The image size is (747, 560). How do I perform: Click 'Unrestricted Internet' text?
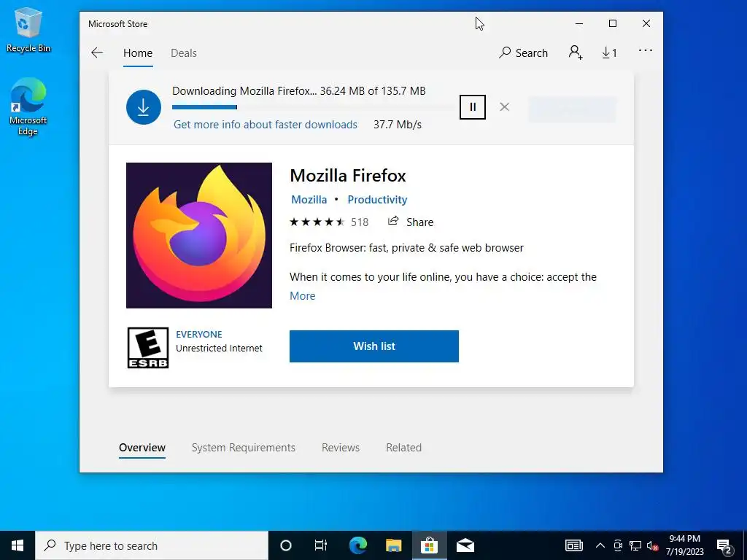tap(219, 348)
